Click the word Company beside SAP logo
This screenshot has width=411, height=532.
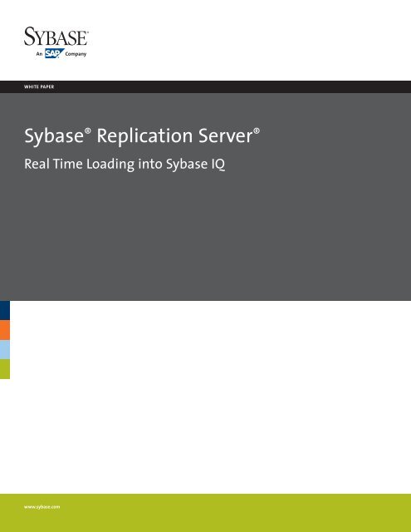pyautogui.click(x=76, y=54)
